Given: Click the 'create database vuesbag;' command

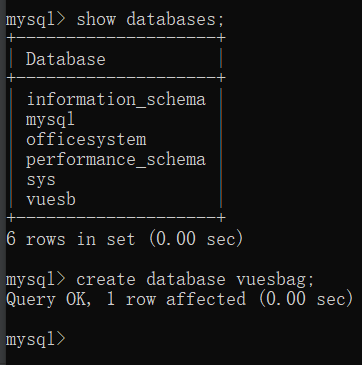Looking at the screenshot, I should [195, 279].
